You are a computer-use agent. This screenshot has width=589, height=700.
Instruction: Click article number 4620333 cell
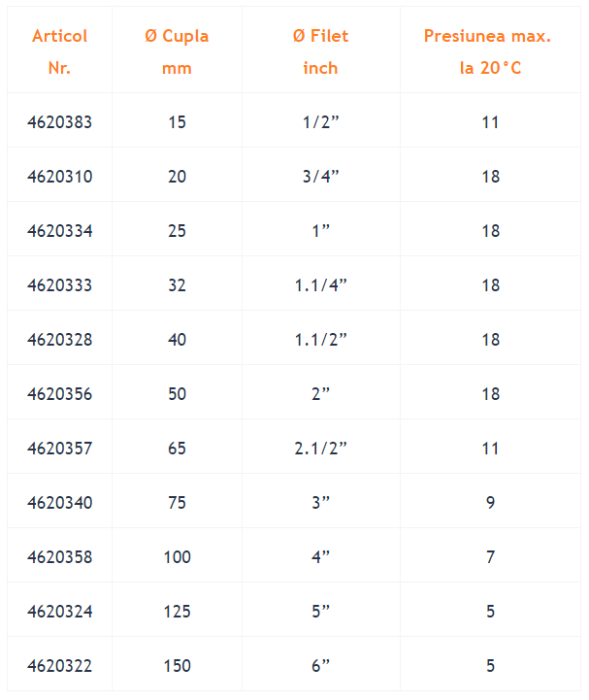(x=60, y=285)
